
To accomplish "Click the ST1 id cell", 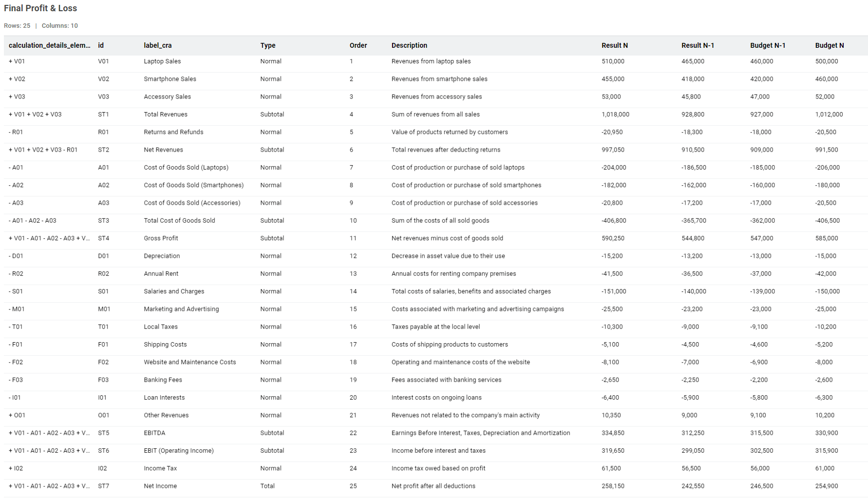I will [103, 115].
